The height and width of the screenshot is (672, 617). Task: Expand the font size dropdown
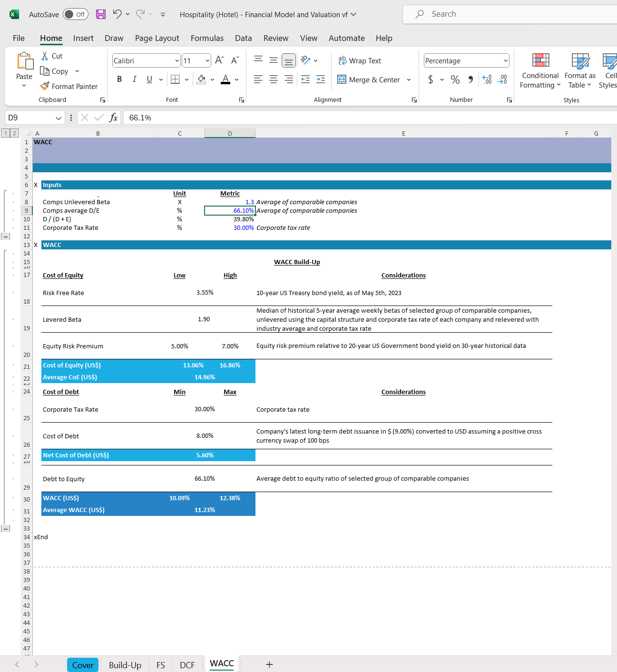(x=207, y=60)
